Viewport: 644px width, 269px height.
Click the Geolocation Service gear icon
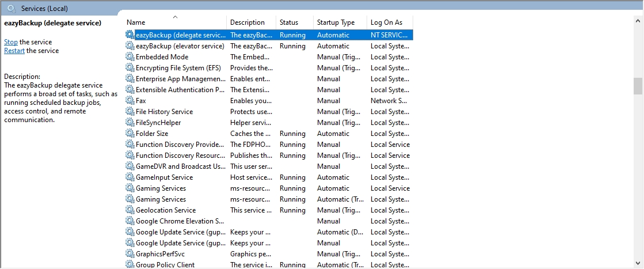click(x=130, y=210)
